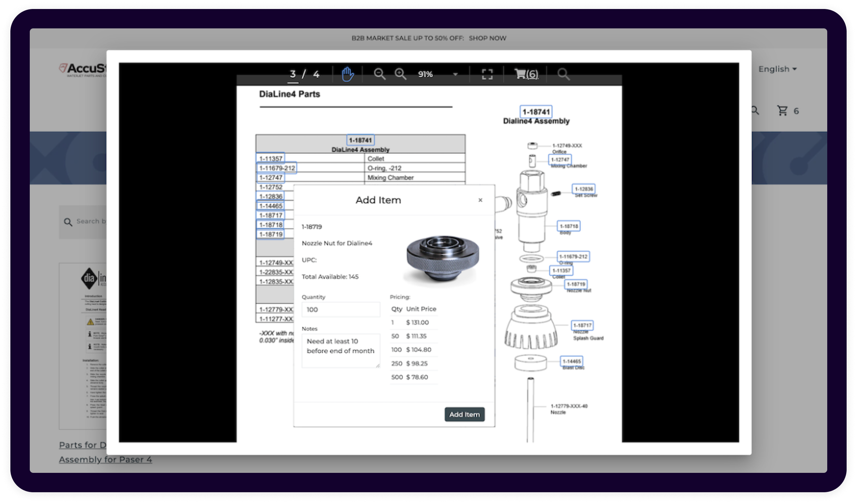Screen dimensions: 857x504
Task: Select part 1-14465 in the parts table
Action: (x=271, y=206)
